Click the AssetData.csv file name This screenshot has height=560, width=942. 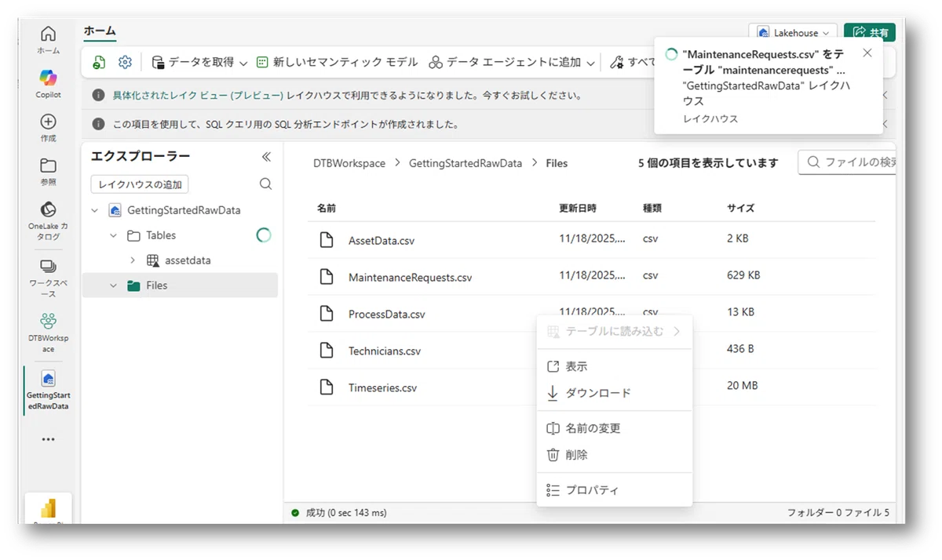coord(382,241)
